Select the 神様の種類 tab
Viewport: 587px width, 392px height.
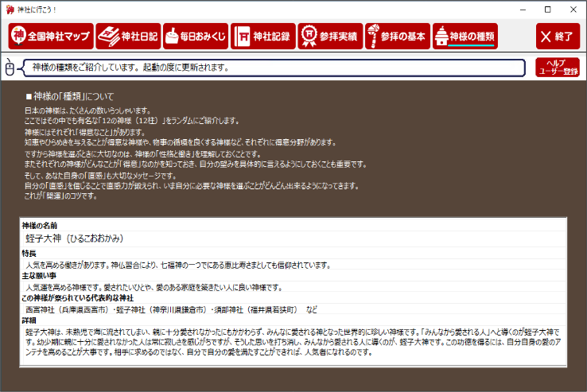(465, 36)
